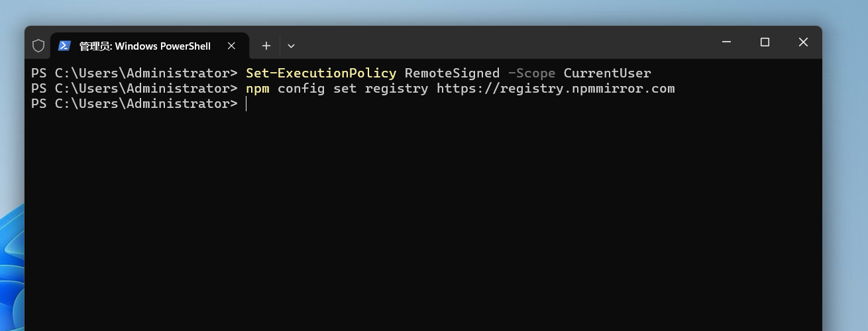Screen dimensions: 868x331
Task: Maximize the terminal window
Action: [x=765, y=42]
